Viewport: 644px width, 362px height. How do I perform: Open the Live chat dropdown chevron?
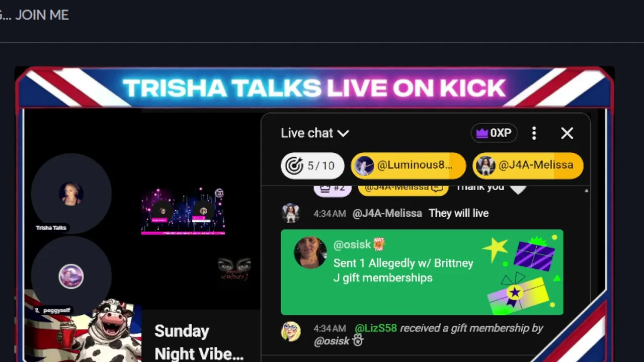tap(343, 133)
